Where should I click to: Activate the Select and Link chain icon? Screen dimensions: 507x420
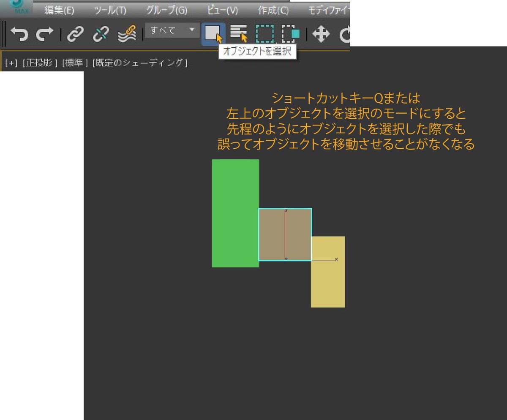tap(76, 34)
